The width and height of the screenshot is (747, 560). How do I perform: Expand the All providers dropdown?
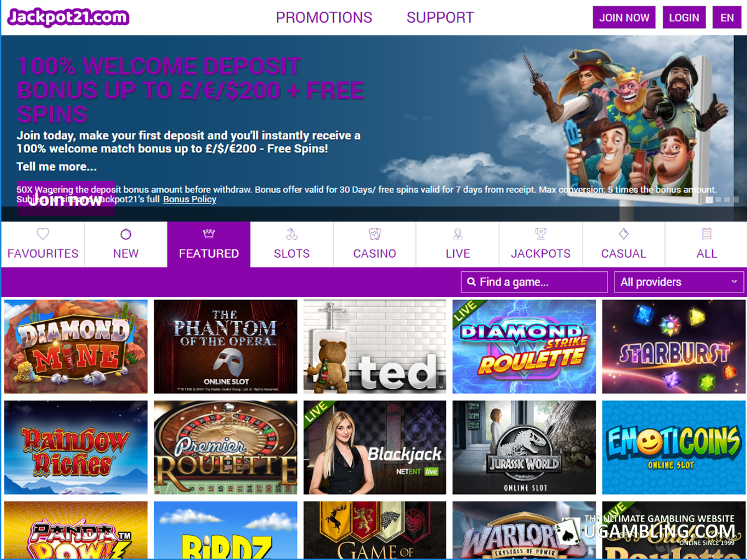[679, 282]
